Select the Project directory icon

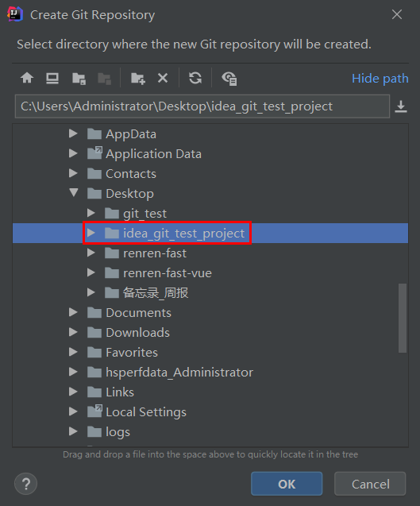pyautogui.click(x=79, y=79)
